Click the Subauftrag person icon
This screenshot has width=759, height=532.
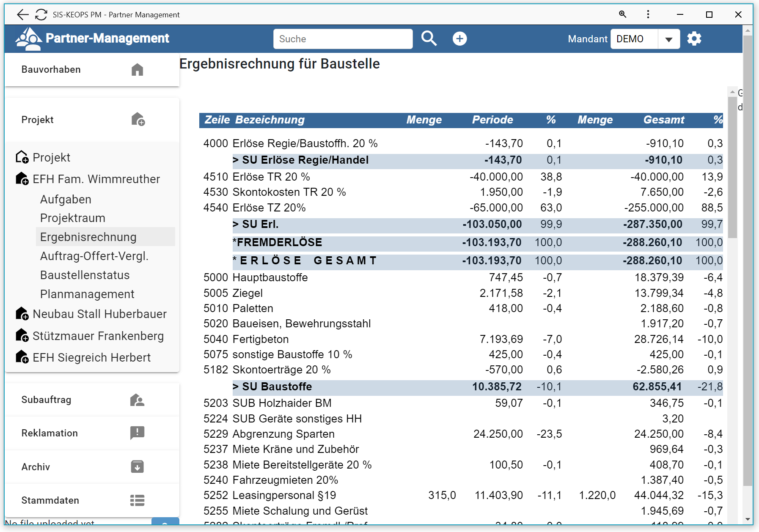point(137,400)
